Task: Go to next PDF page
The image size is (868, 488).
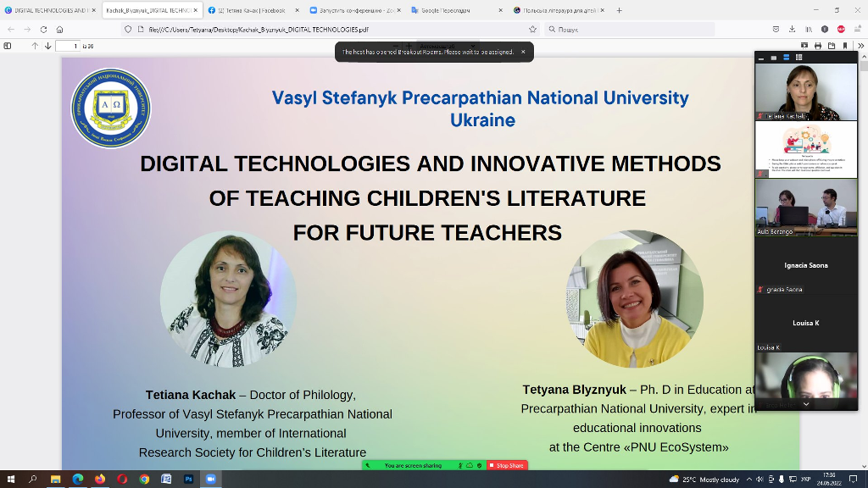Action: point(47,46)
